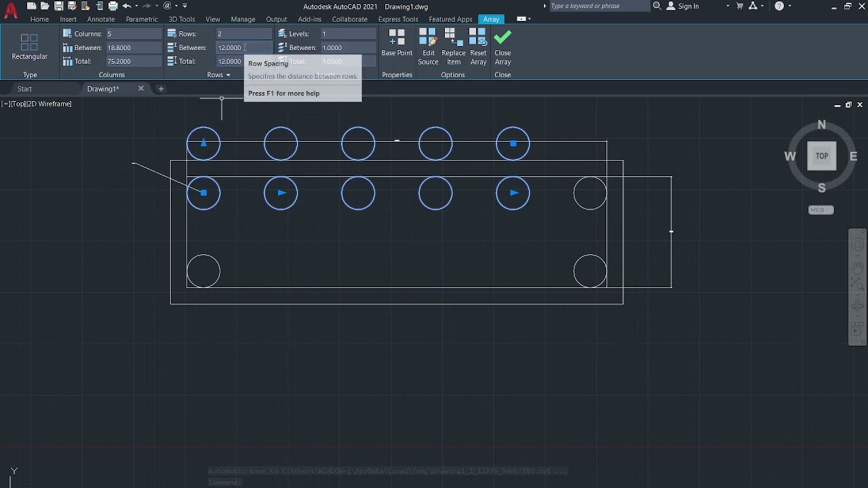Switch to the Start file tab
868x488 pixels.
click(24, 89)
